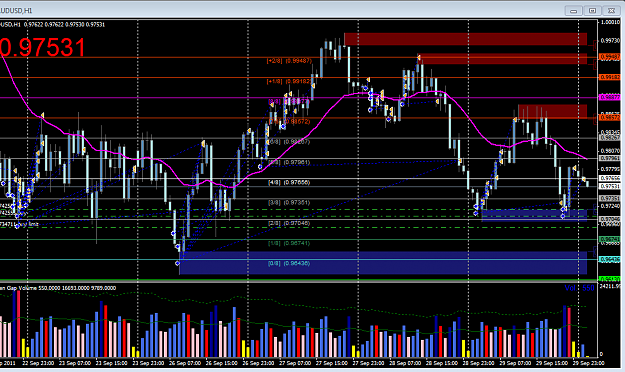625x372 pixels.
Task: Click the 0.98070 value on price axis
Action: click(610, 151)
